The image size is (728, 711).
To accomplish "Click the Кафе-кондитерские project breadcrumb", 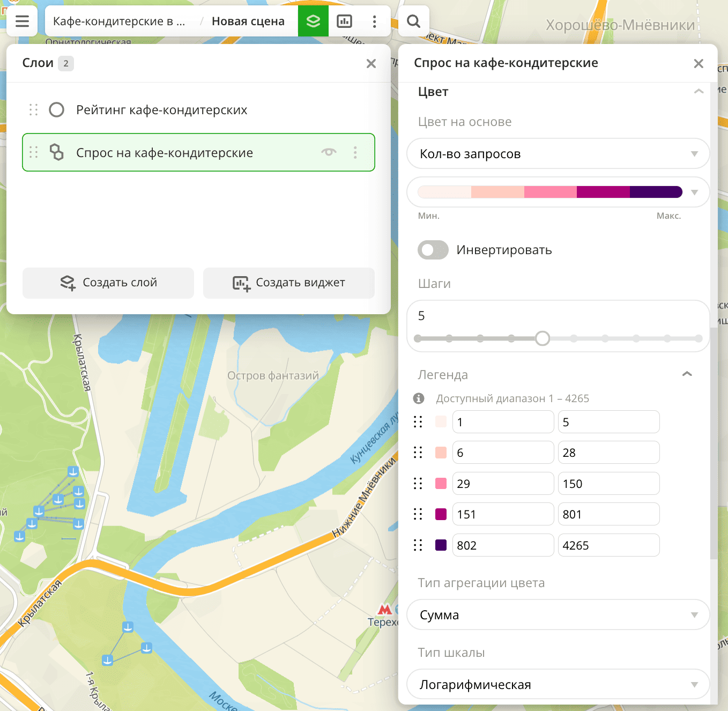I will pyautogui.click(x=119, y=21).
